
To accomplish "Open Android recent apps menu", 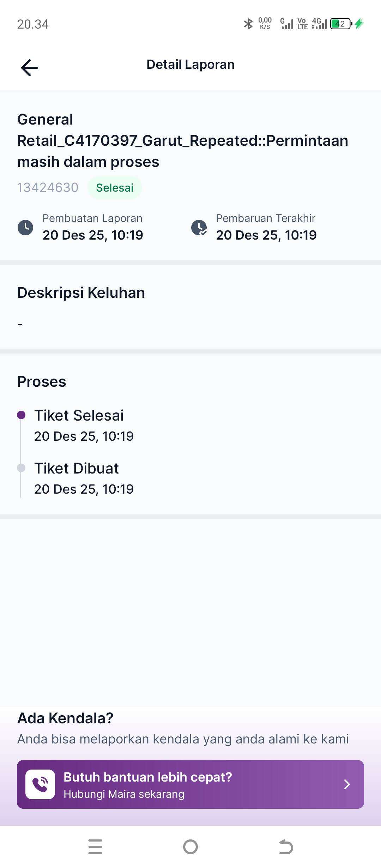I will [95, 846].
